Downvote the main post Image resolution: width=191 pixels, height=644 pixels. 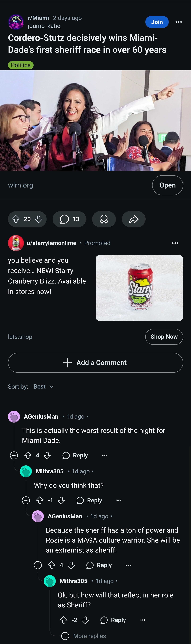point(39,219)
